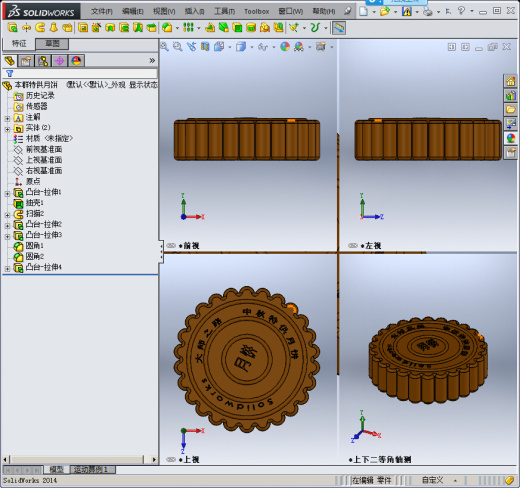Click the feature tree filter funnel icon
The height and width of the screenshot is (488, 520).
tap(10, 73)
